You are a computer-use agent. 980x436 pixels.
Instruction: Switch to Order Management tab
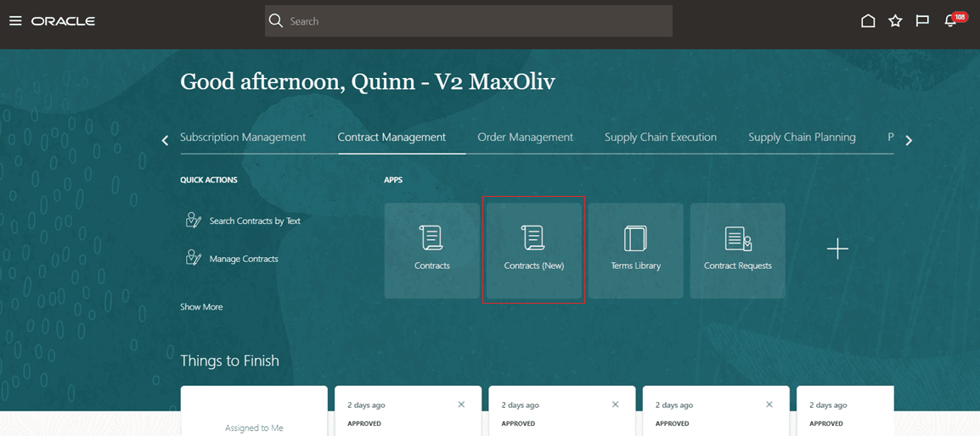(525, 137)
